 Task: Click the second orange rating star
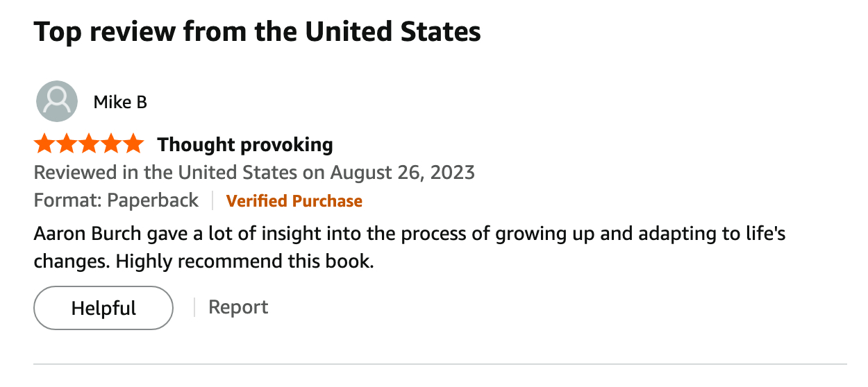pos(67,144)
